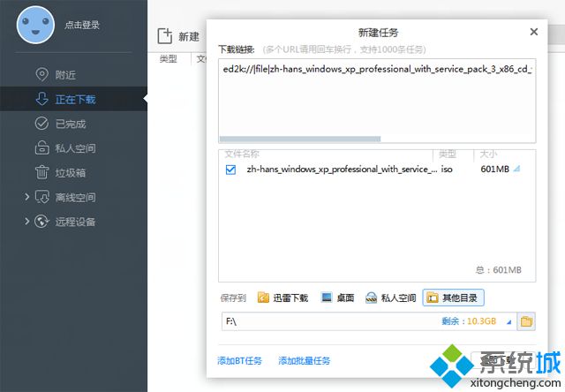Click the 桌面 monitor icon

(327, 298)
